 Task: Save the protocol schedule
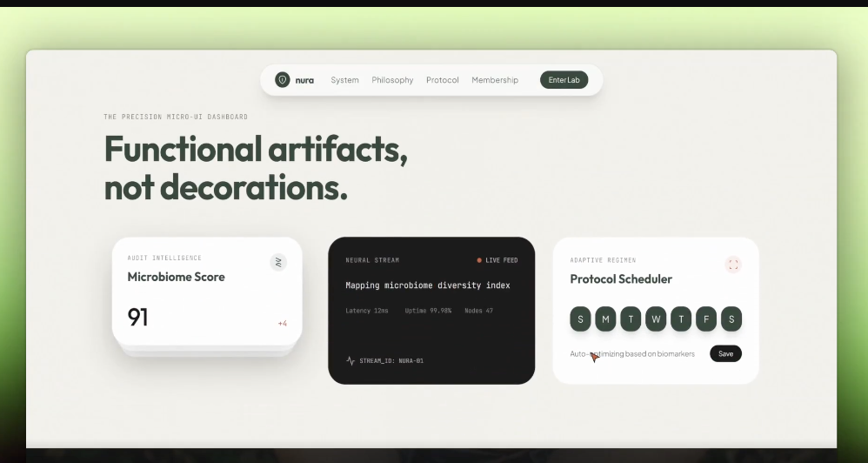pos(725,353)
